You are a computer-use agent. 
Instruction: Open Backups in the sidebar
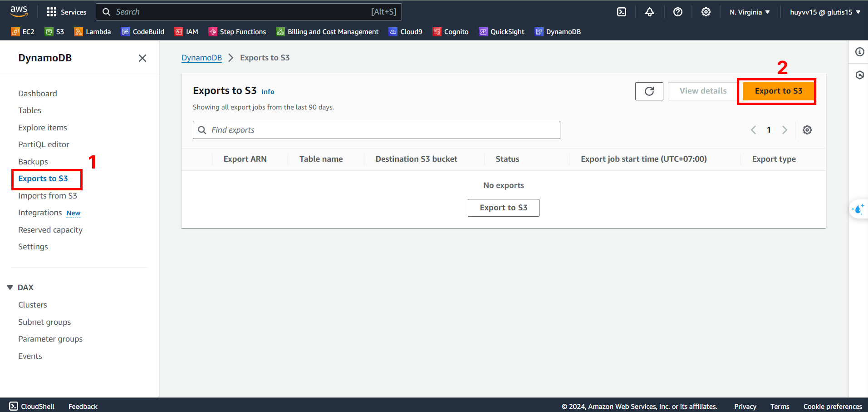click(33, 162)
